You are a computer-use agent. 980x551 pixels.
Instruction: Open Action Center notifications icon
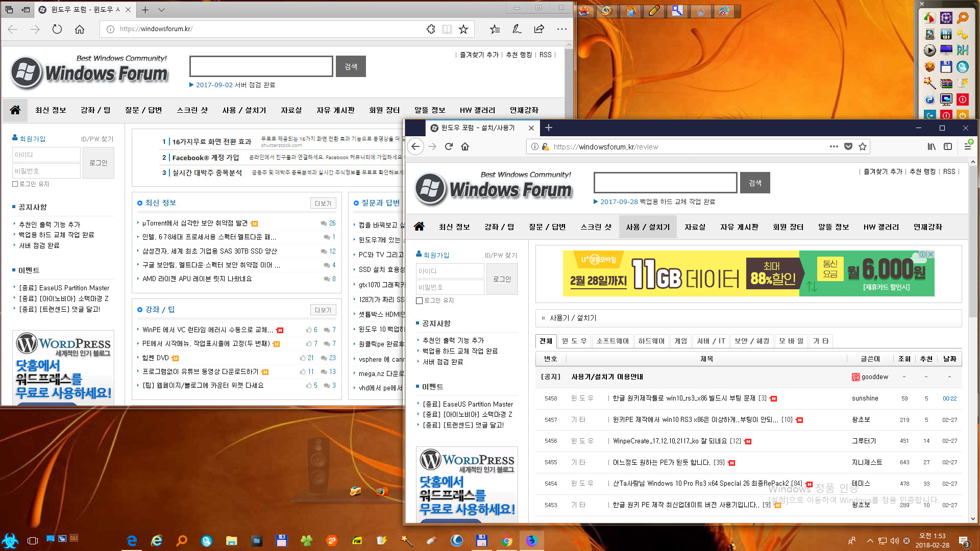[x=964, y=541]
